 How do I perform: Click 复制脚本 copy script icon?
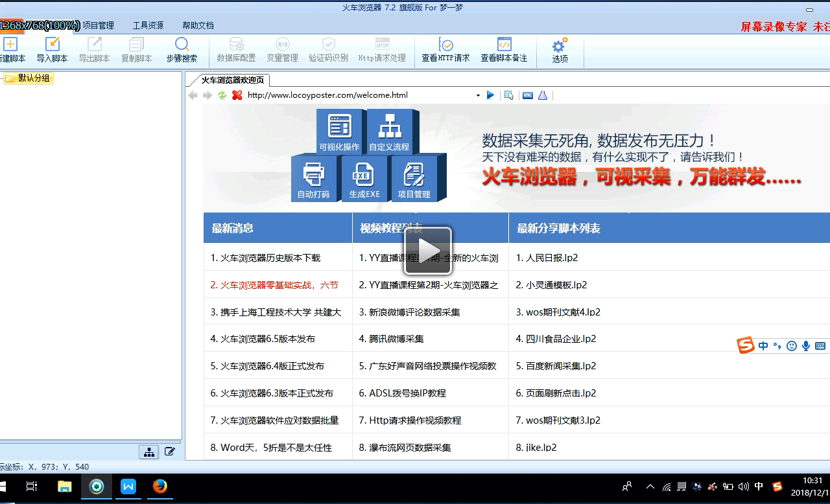[137, 44]
